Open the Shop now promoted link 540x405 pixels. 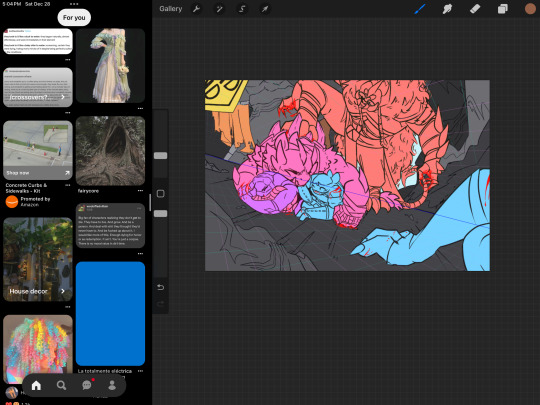coord(38,173)
